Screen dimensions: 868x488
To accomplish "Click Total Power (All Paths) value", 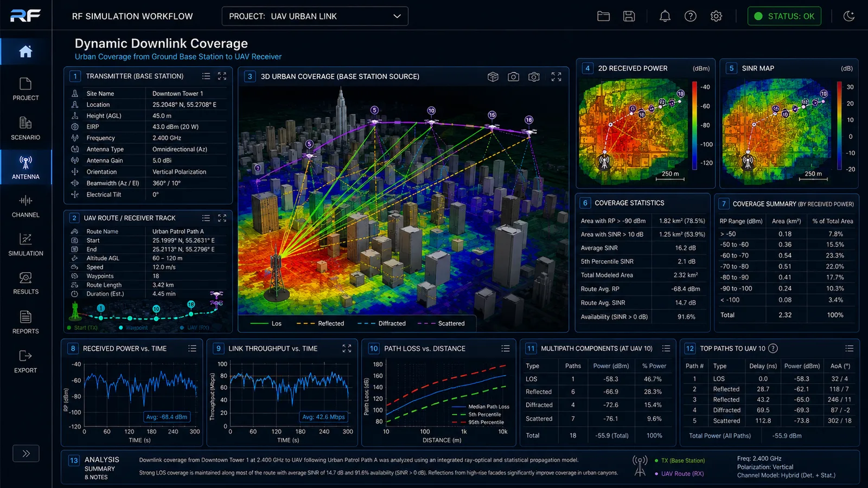I will [x=787, y=436].
